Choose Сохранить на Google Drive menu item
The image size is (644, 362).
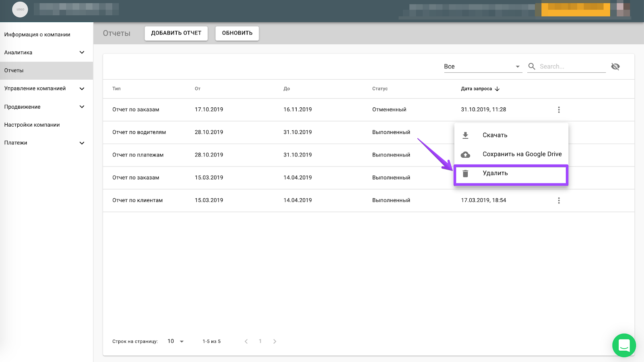coord(522,154)
